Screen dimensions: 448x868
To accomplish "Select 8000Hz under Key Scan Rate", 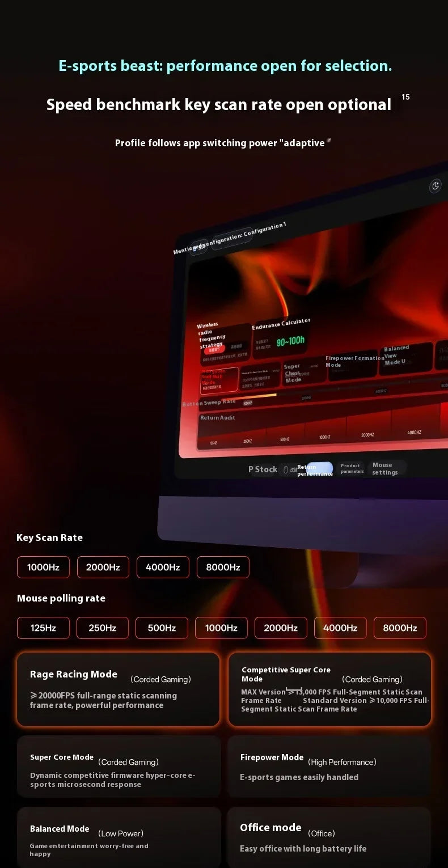I will 223,567.
